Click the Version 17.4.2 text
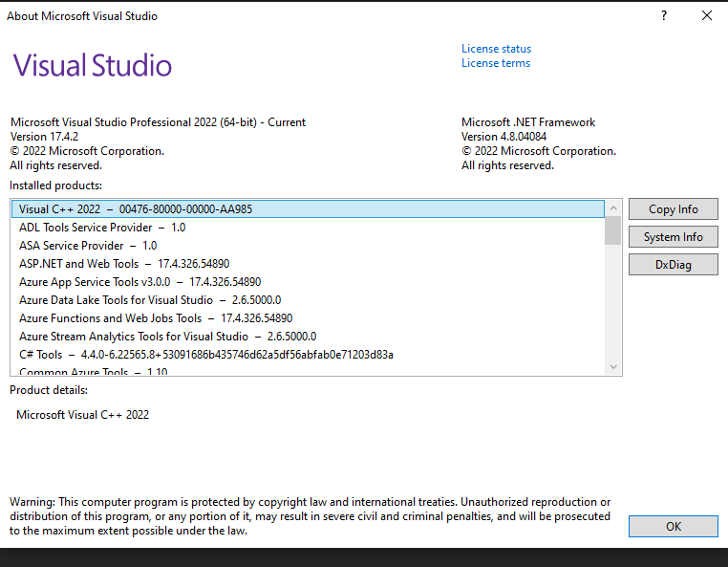 (x=45, y=137)
